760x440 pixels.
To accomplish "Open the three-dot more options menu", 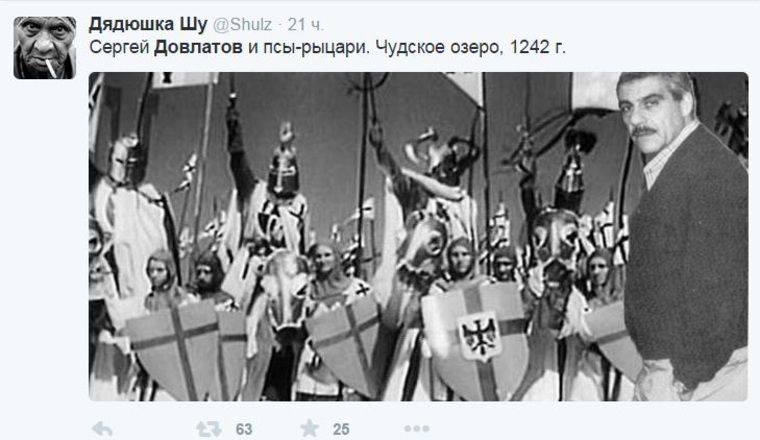I will click(417, 429).
